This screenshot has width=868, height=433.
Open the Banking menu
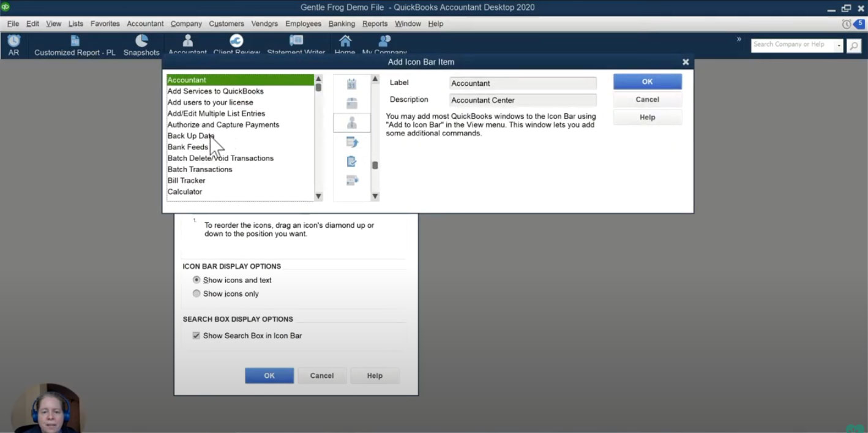pos(342,24)
